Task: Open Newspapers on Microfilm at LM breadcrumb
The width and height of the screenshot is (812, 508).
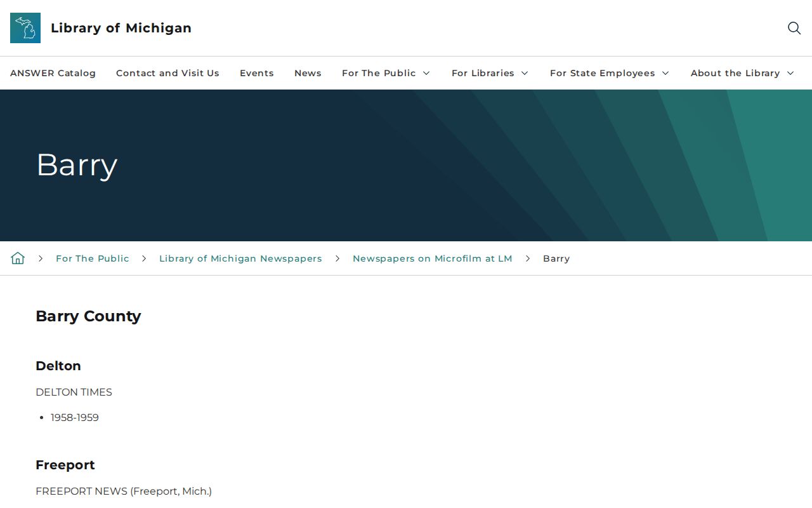Action: (x=432, y=258)
